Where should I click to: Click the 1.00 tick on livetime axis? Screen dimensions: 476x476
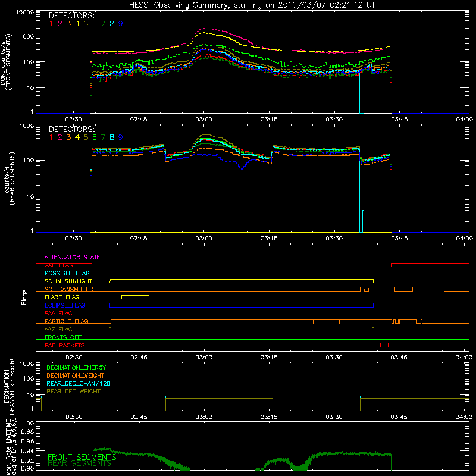click(x=27, y=424)
